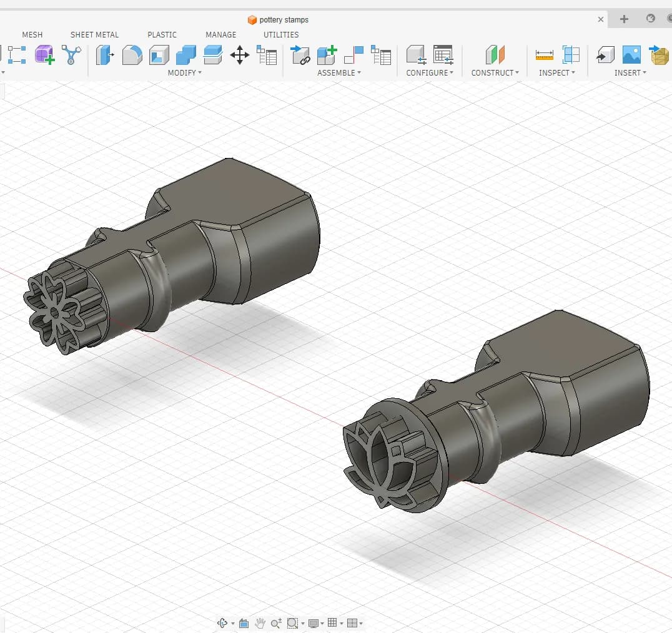Activate the Zoom magnifier tool
This screenshot has height=633, width=672.
coord(276,623)
